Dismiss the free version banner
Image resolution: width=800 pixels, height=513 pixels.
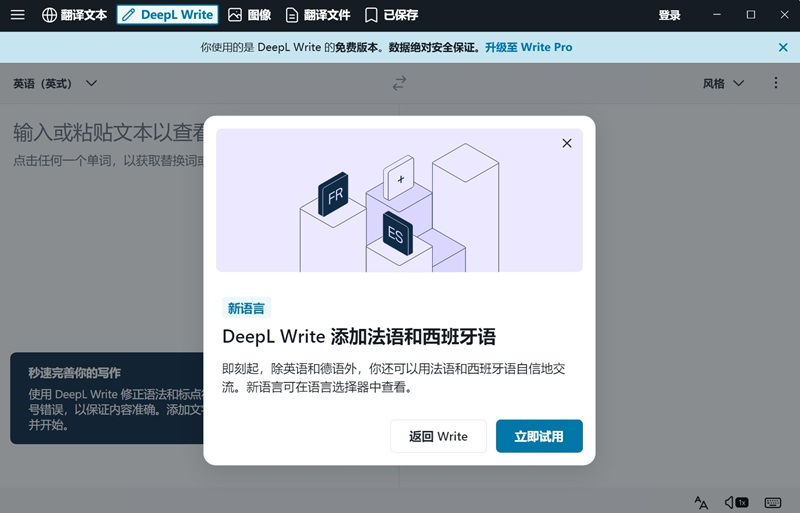coord(783,47)
